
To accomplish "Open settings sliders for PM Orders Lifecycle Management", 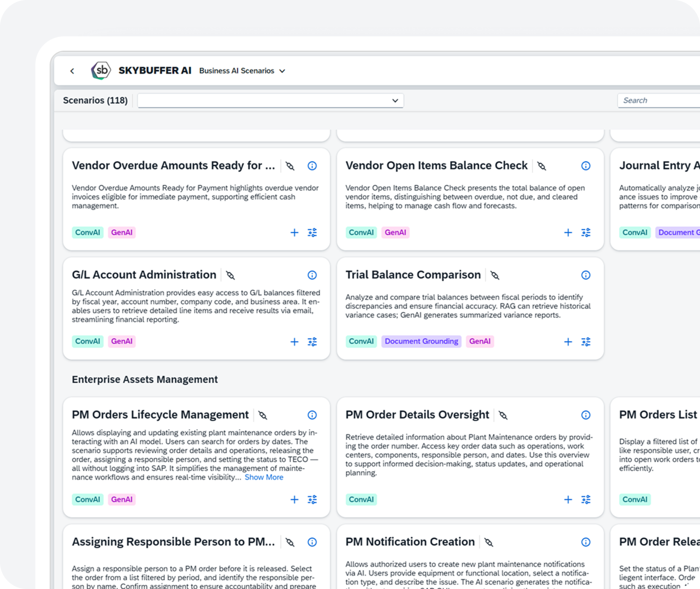I will coord(312,500).
